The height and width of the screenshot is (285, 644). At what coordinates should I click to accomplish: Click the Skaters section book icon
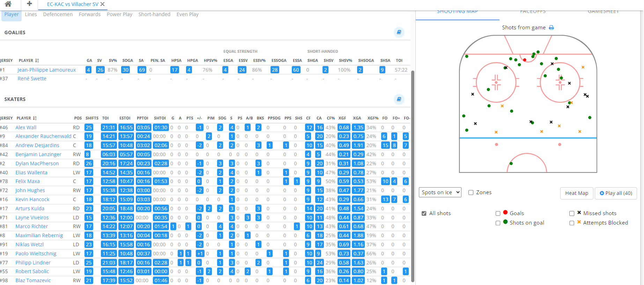[399, 99]
